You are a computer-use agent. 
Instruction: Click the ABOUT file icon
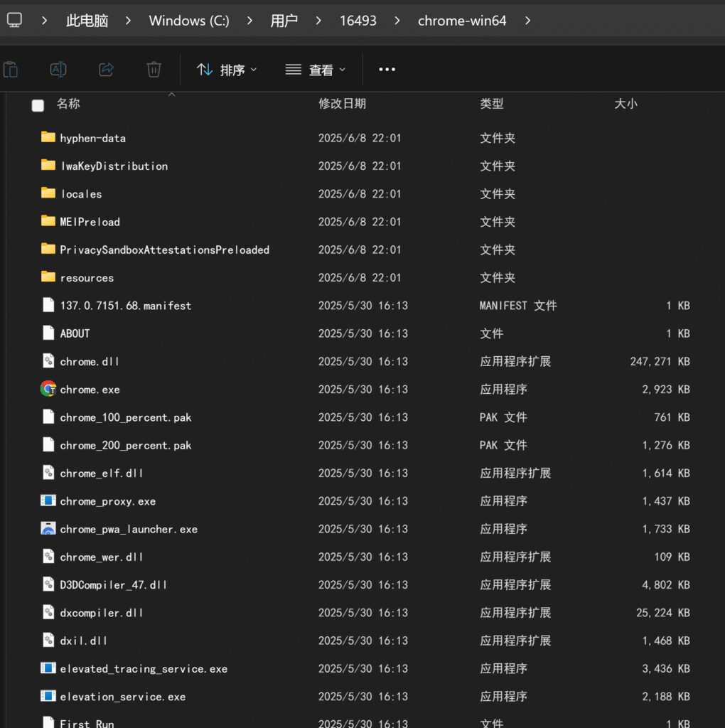pos(48,333)
